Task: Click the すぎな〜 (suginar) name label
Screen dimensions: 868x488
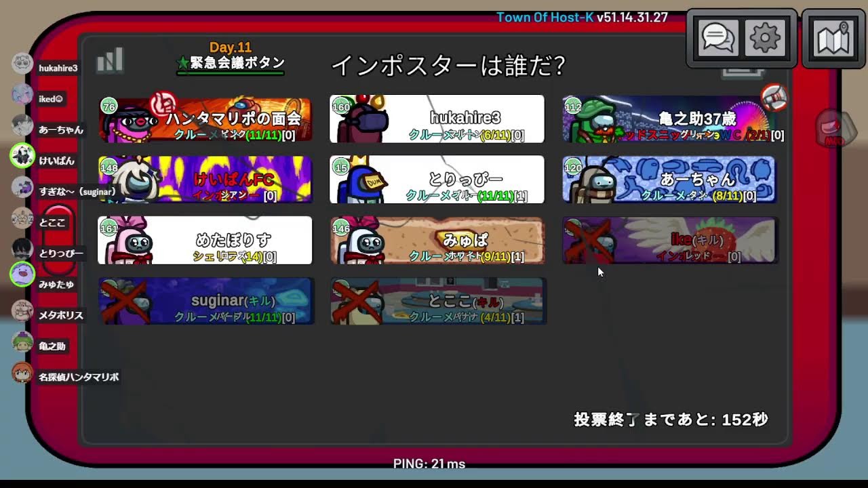Action: (77, 192)
